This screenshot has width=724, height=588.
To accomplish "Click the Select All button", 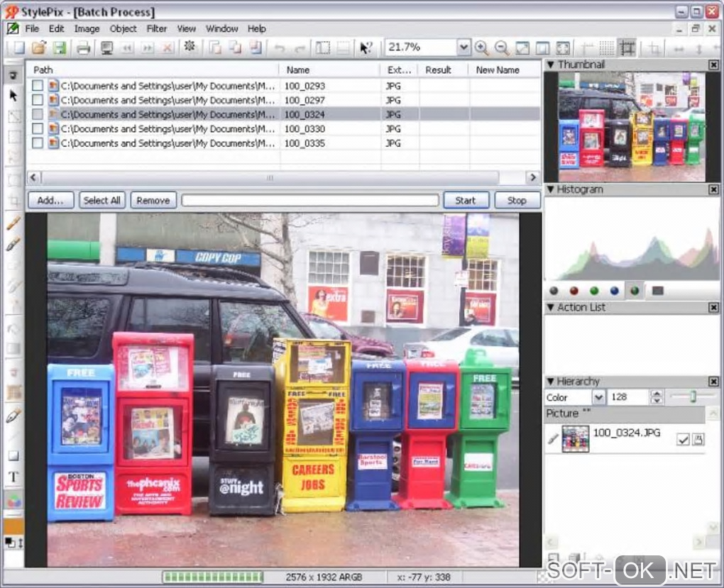I will click(x=102, y=200).
